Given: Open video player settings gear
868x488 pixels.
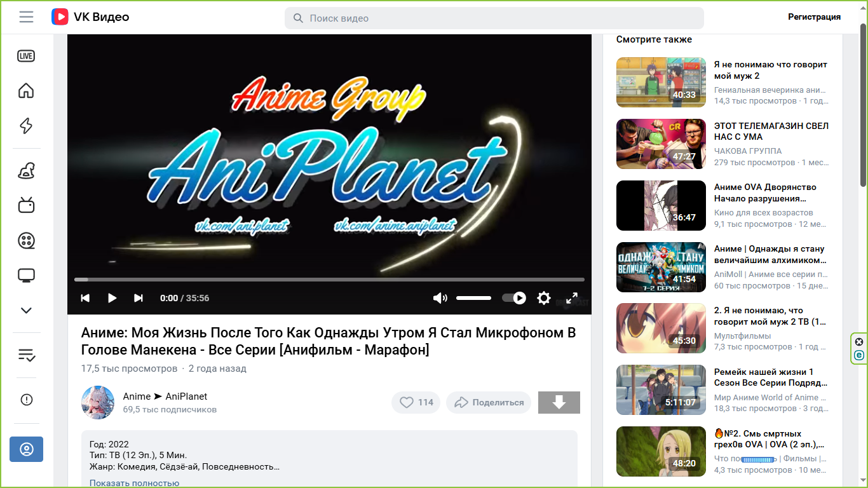Looking at the screenshot, I should 543,298.
